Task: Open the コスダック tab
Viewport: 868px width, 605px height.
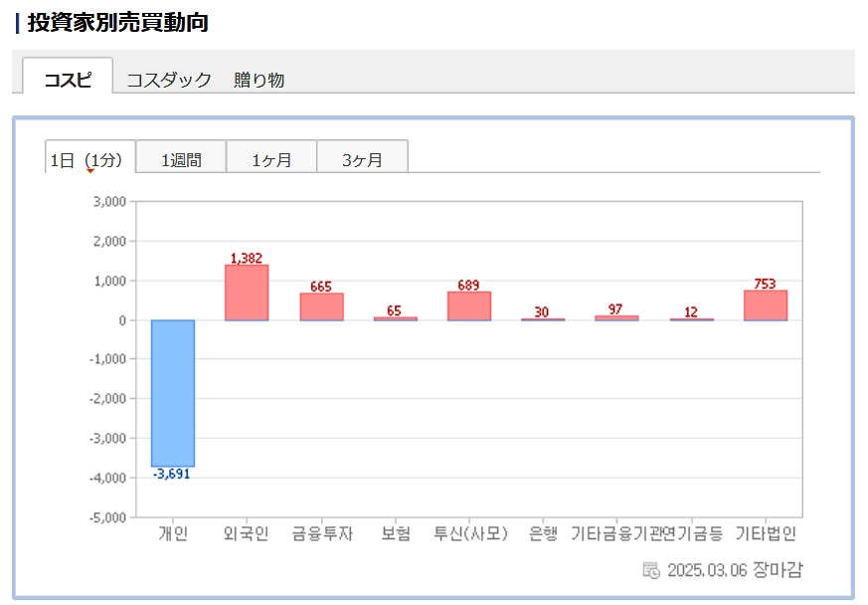Action: (x=169, y=80)
